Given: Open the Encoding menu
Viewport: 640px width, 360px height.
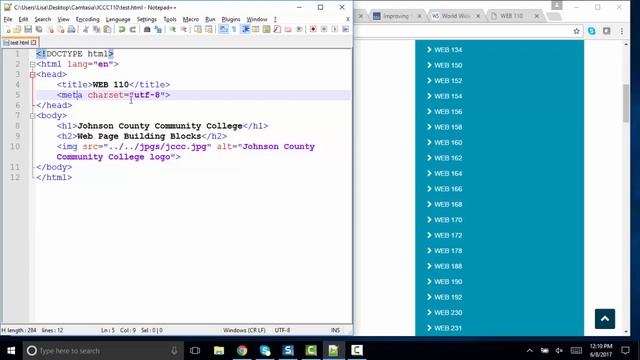Looking at the screenshot, I should click(87, 19).
